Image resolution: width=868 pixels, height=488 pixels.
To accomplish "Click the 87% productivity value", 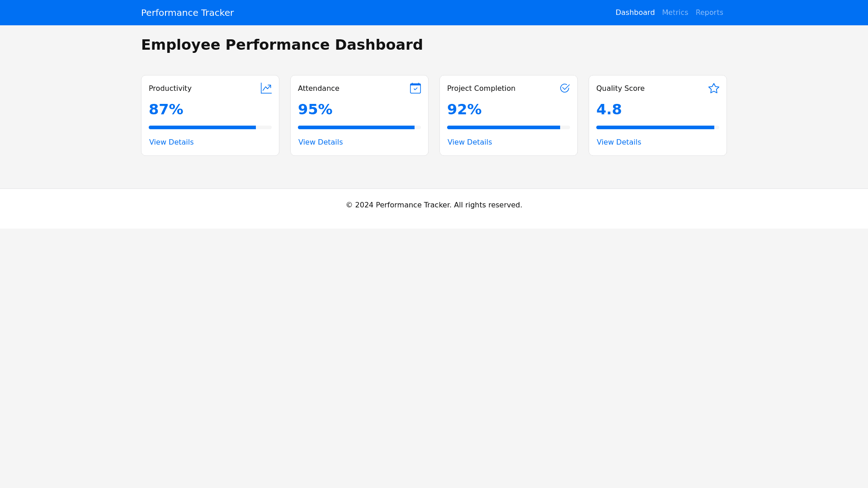I will (x=166, y=109).
